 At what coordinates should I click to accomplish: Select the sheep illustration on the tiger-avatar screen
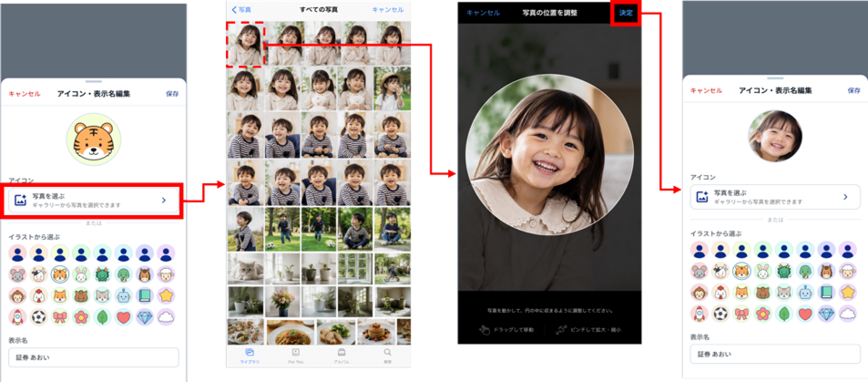click(x=166, y=274)
